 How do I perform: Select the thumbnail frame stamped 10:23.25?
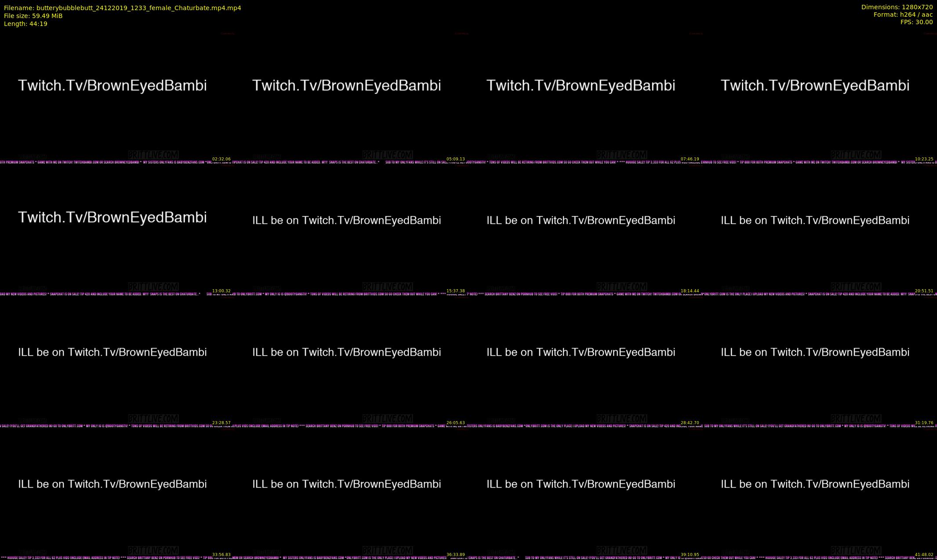820,98
